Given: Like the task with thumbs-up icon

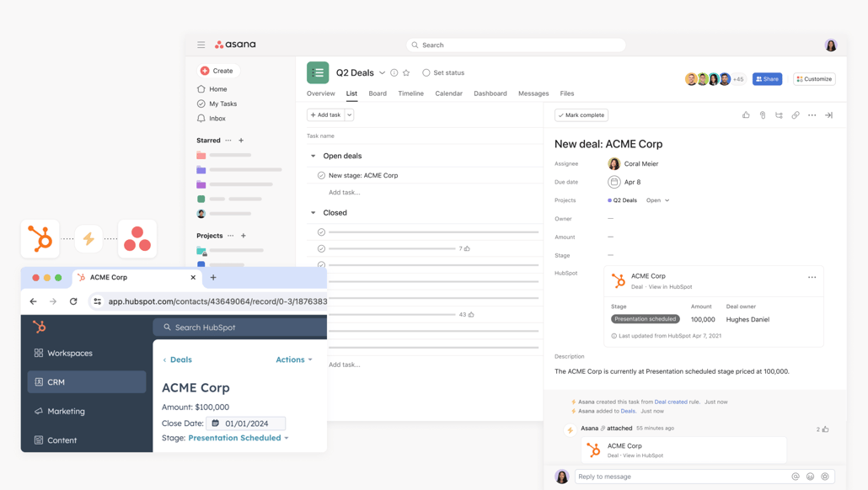Looking at the screenshot, I should [x=746, y=115].
